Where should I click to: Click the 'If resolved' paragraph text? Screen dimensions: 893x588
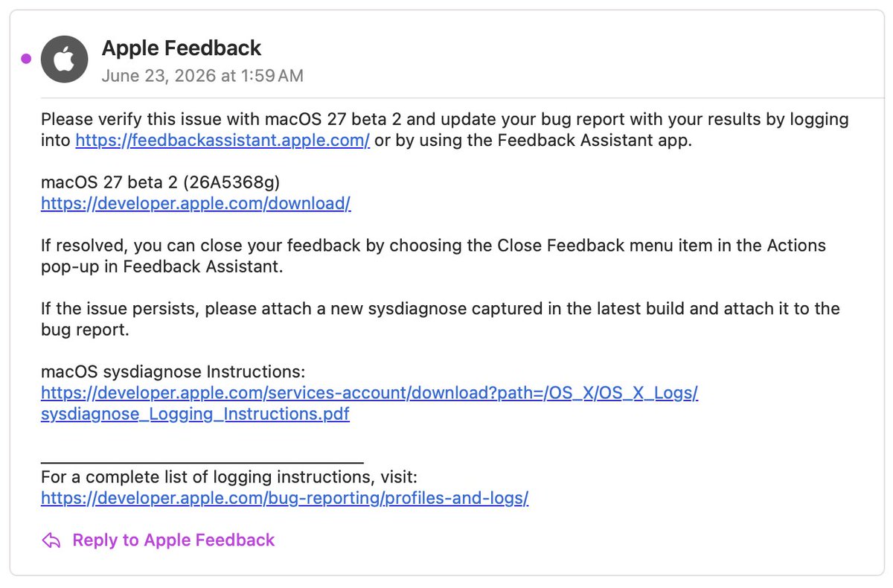(433, 256)
